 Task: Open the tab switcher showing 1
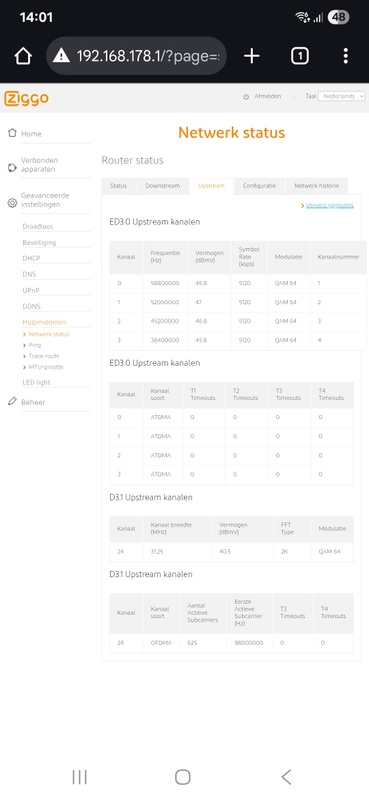click(x=300, y=56)
